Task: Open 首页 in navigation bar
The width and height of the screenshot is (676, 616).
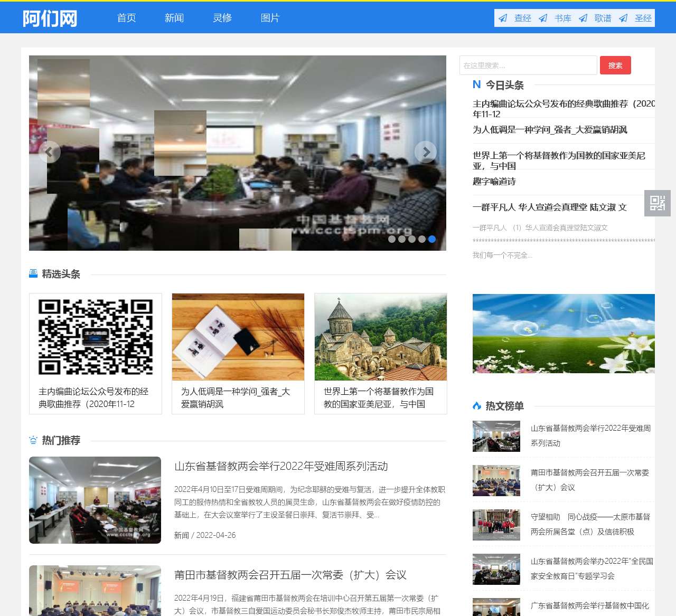Action: [x=127, y=18]
